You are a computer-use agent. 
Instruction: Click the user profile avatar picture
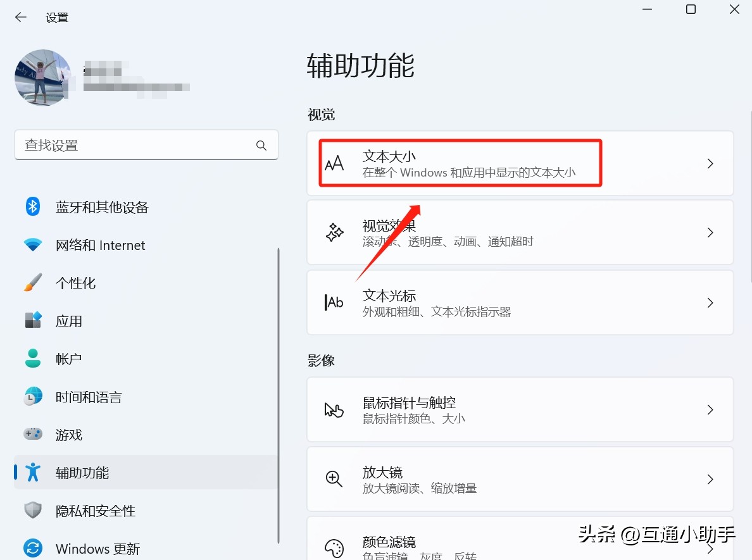point(43,77)
